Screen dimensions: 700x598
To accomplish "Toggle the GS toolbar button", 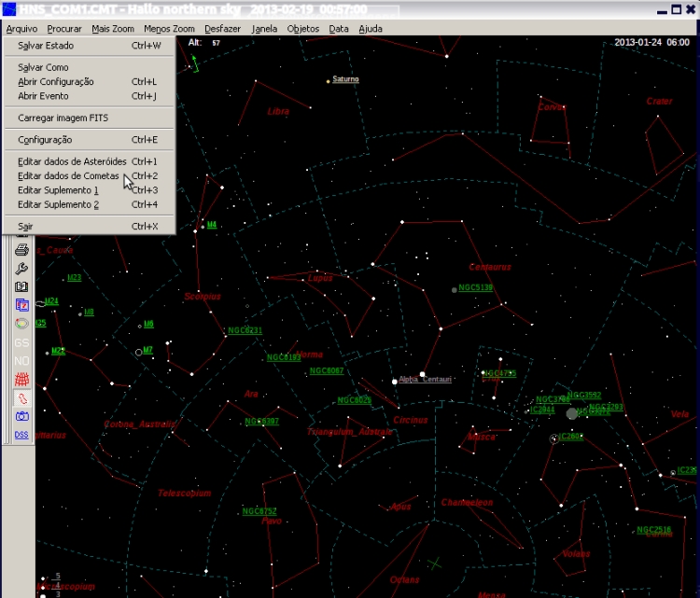I will point(21,342).
